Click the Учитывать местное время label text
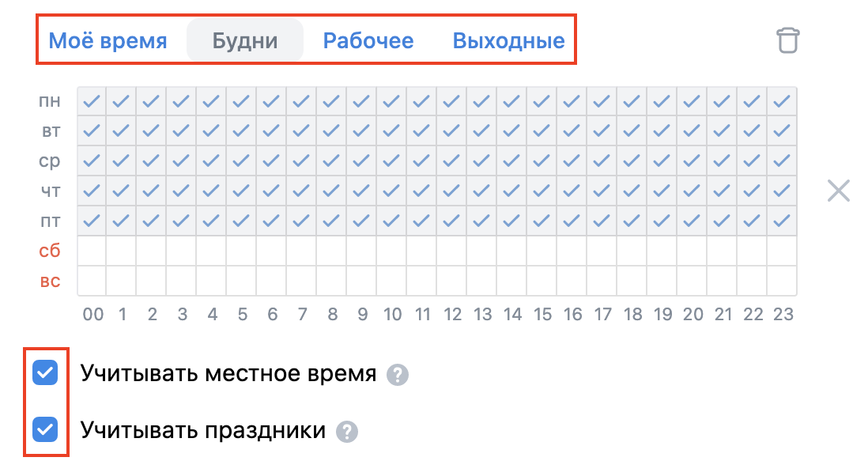This screenshot has width=868, height=461. (228, 374)
